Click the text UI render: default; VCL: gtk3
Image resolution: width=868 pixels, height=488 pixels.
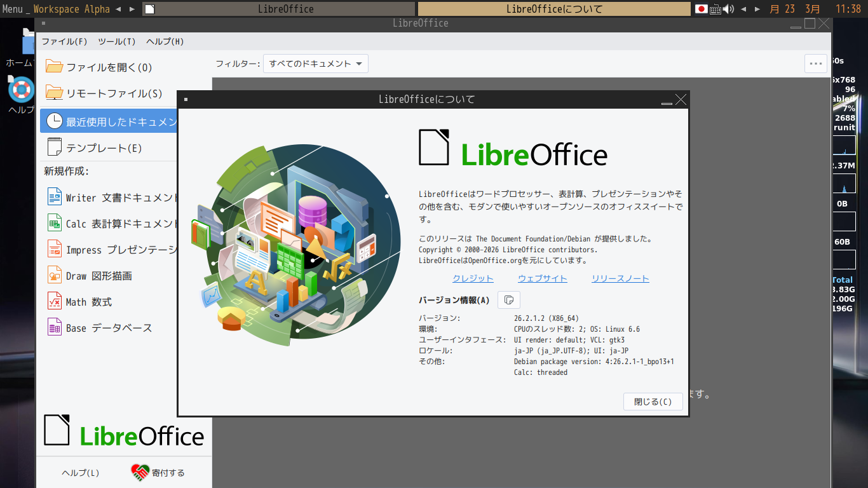pos(569,340)
